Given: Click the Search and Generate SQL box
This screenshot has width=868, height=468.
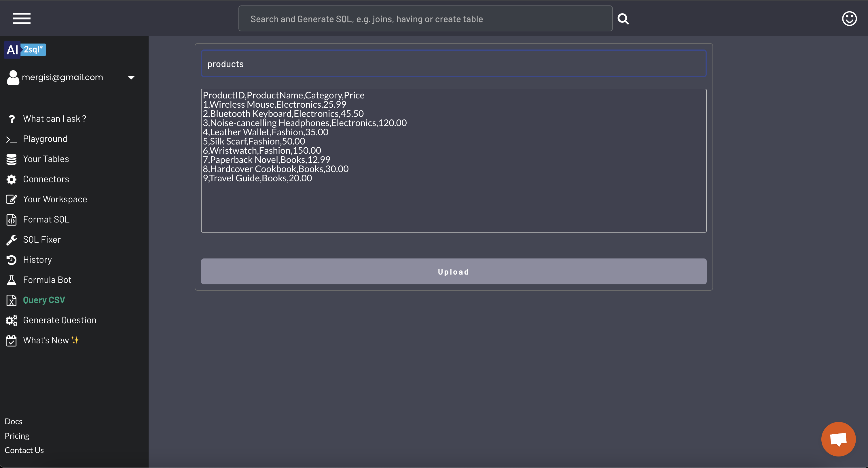Looking at the screenshot, I should 425,19.
